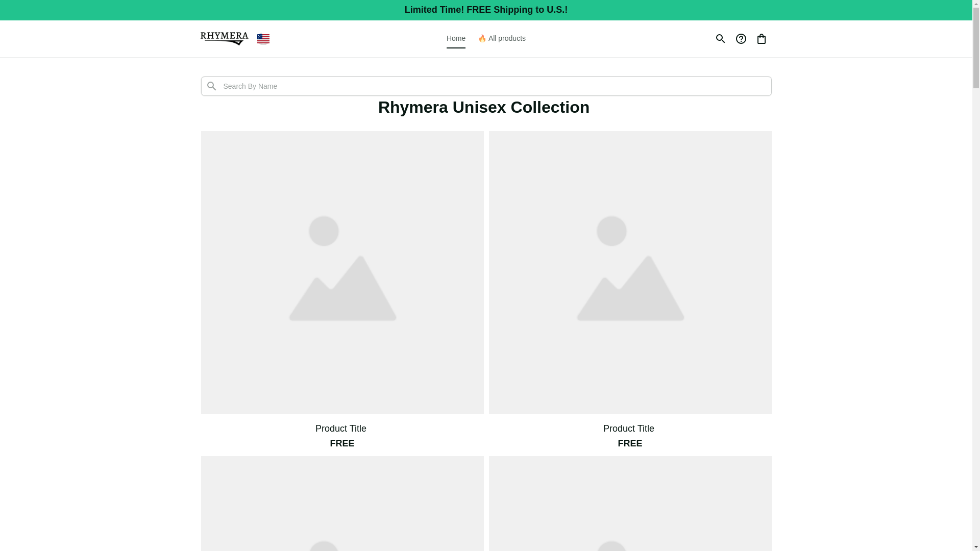The image size is (980, 551).
Task: Open the US flag country selector
Action: click(x=263, y=39)
